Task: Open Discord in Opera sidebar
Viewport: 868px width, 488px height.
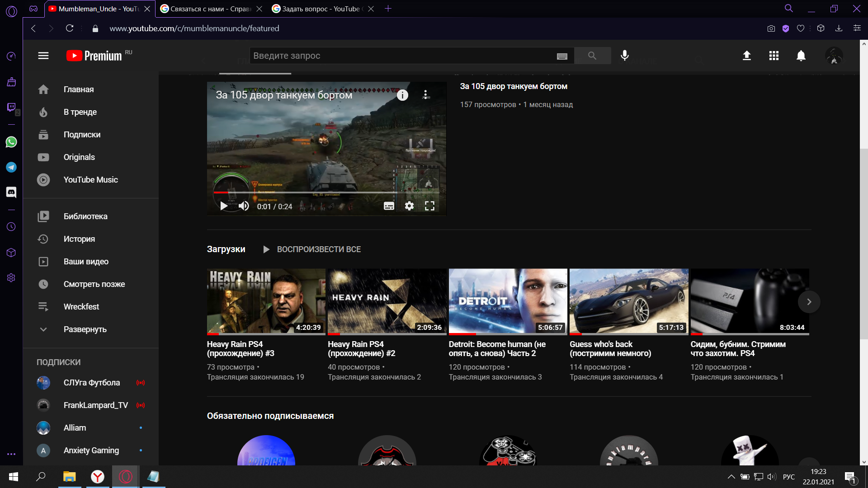Action: [11, 192]
